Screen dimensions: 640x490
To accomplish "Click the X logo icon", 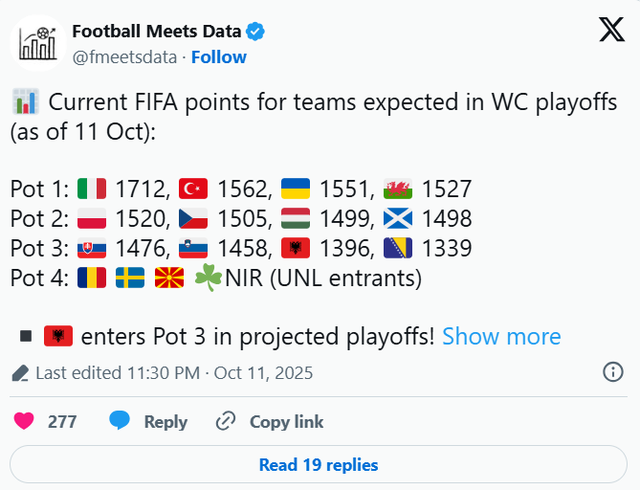I will [610, 32].
